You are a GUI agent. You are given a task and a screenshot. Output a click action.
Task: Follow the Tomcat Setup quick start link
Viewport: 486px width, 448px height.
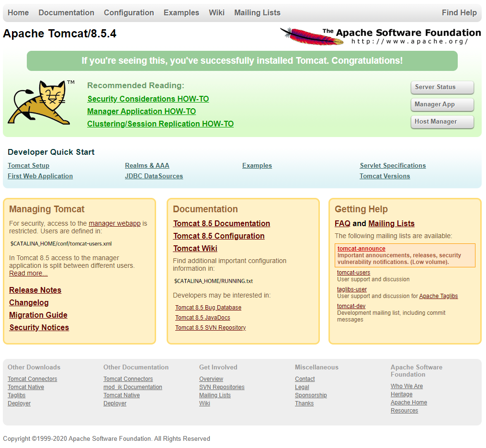[29, 166]
